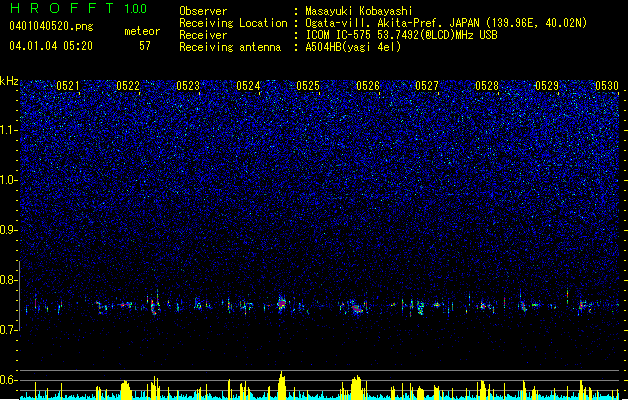The image size is (629, 400).
Task: Click the 0525 time marker
Action: tap(308, 86)
